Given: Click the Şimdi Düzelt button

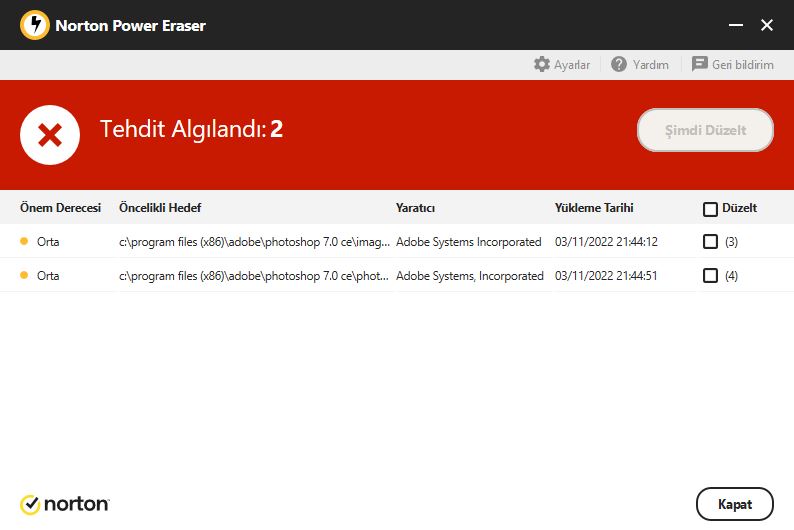Looking at the screenshot, I should click(705, 130).
